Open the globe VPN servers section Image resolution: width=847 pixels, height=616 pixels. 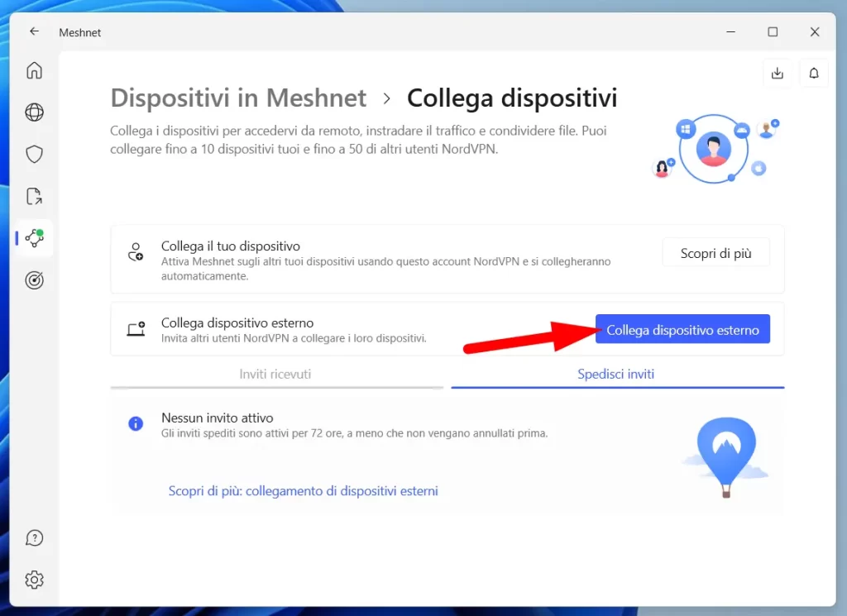34,112
